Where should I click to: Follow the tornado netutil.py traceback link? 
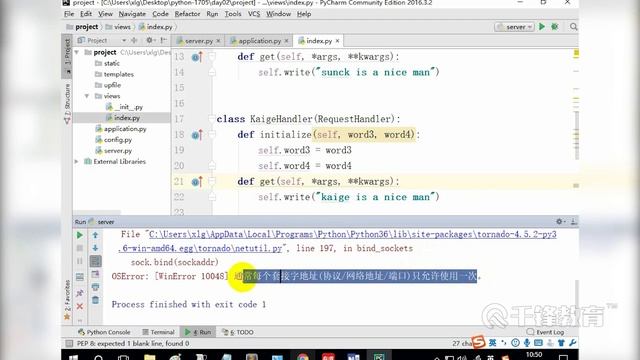click(x=338, y=241)
